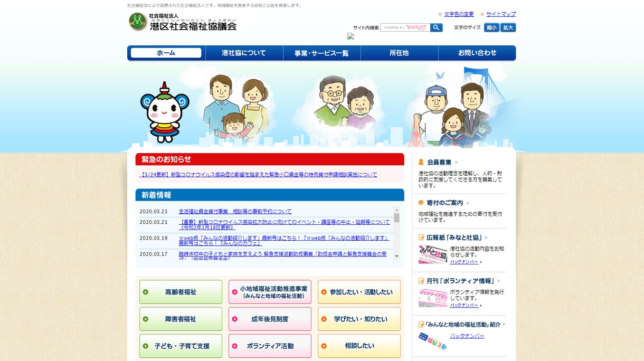Viewport: 644px width, 361px height.
Task: Click green arrow icon on 高齢者福祉
Action: 146,292
